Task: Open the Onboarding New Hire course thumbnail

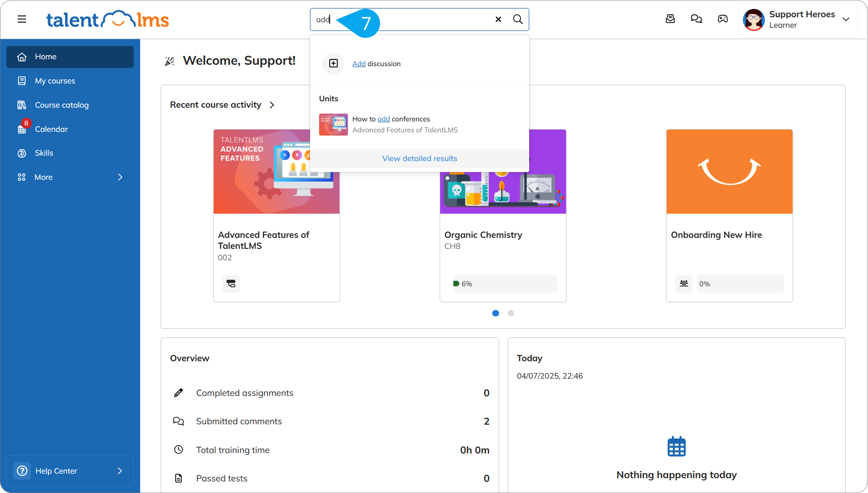Action: 729,172
